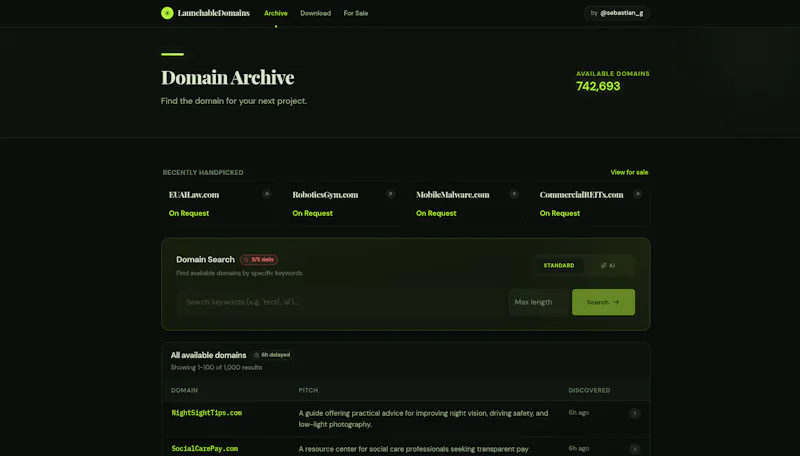
Task: Click the DISCOVERED column header
Action: click(x=589, y=390)
